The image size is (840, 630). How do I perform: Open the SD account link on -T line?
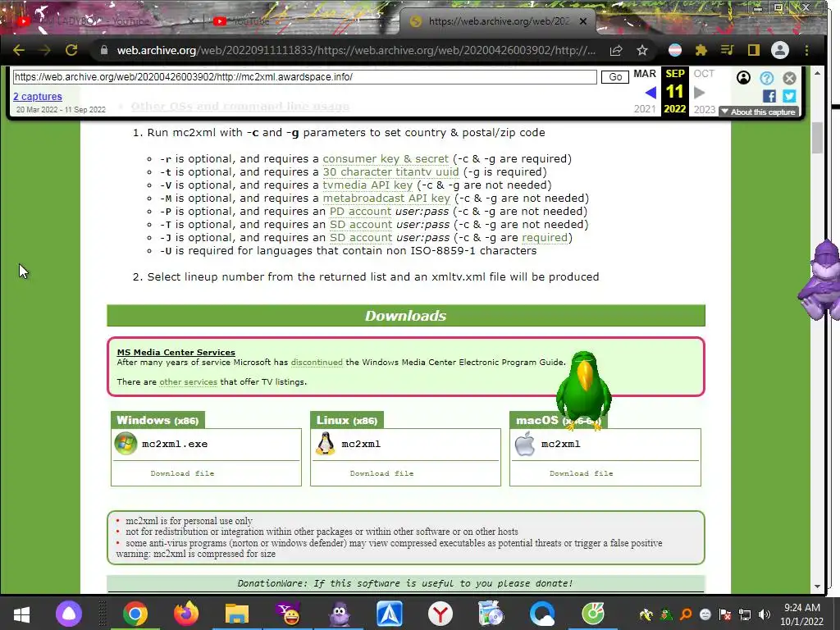tap(361, 225)
